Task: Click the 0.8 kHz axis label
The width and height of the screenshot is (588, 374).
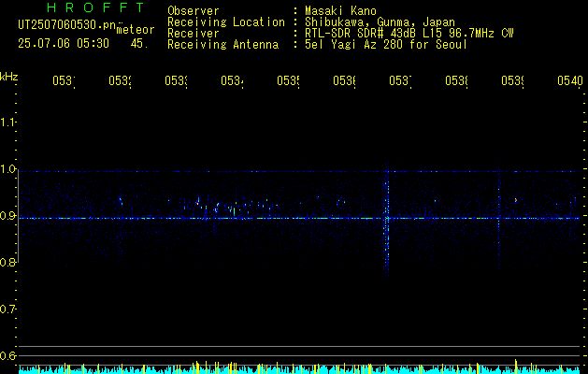Action: coord(7,263)
